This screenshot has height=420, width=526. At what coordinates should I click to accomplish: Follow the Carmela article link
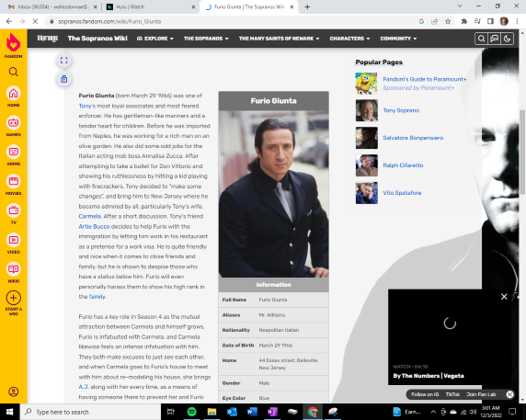click(x=89, y=216)
